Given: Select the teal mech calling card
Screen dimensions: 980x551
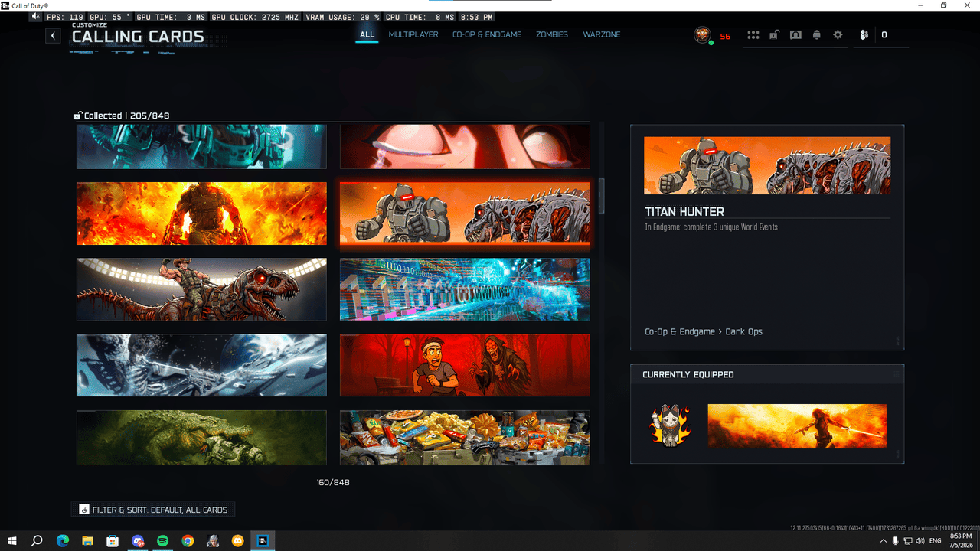Looking at the screenshot, I should [201, 146].
